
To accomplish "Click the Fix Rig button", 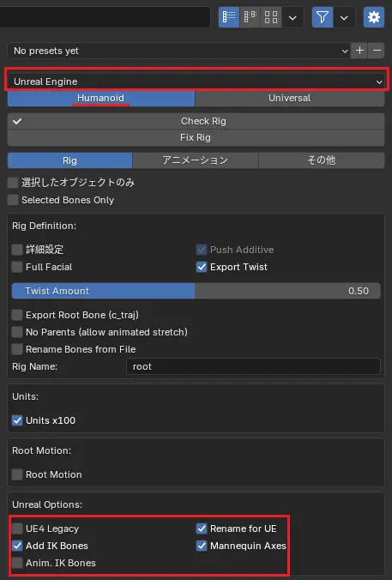I will click(x=196, y=137).
